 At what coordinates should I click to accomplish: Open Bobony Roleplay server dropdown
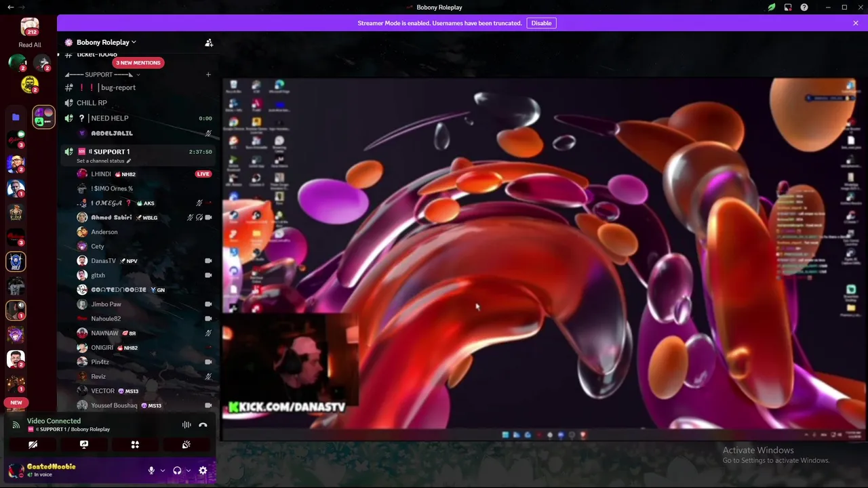click(x=106, y=42)
